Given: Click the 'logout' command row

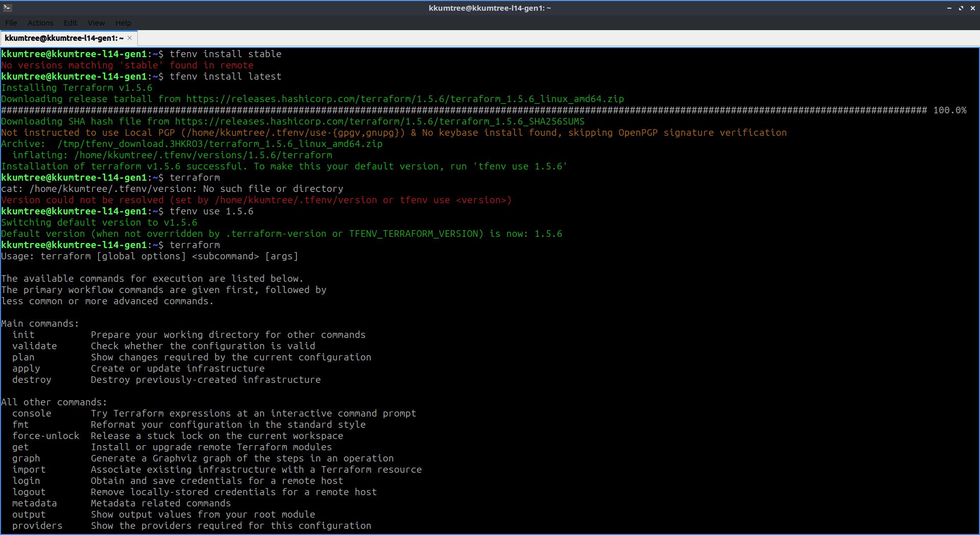Looking at the screenshot, I should 194,492.
